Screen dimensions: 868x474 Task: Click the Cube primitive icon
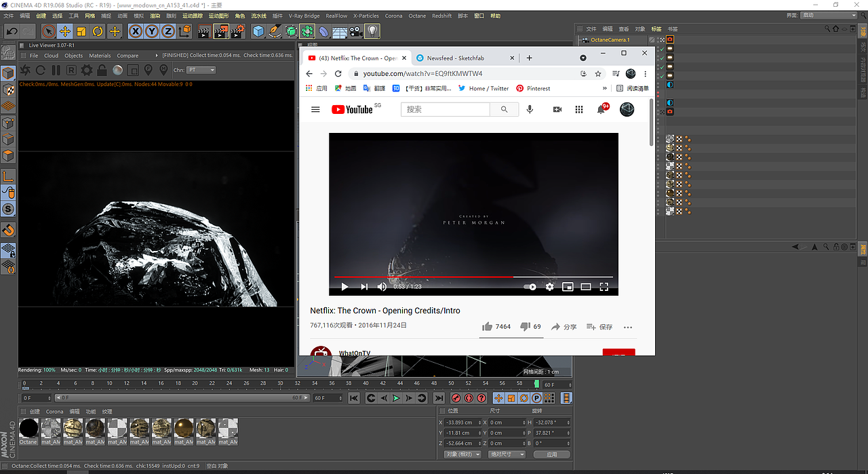pyautogui.click(x=258, y=31)
